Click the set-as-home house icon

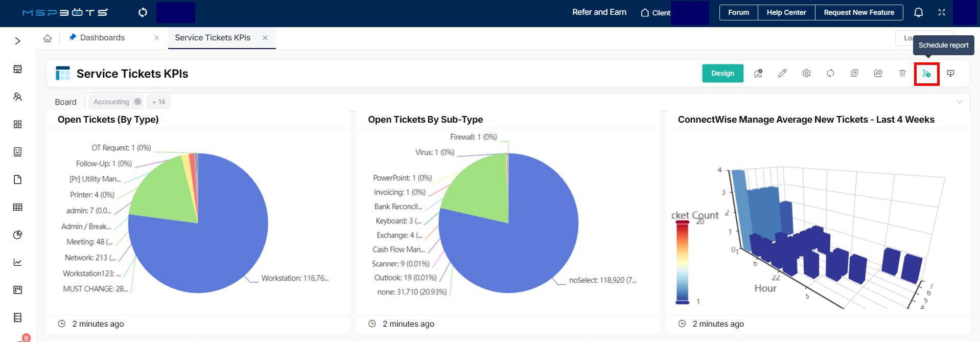click(758, 74)
